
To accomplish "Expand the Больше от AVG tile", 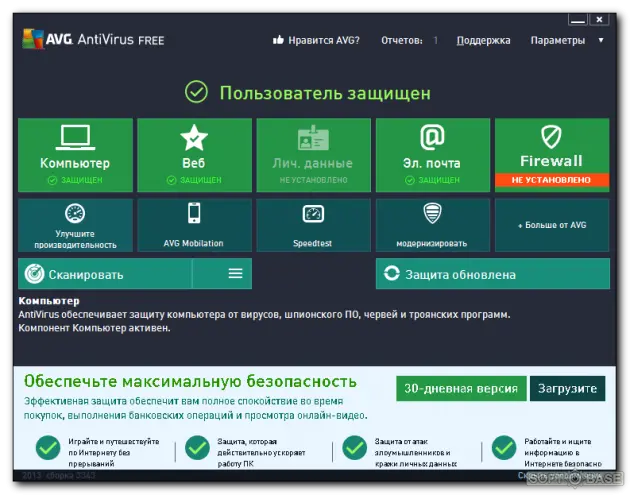I will (551, 225).
